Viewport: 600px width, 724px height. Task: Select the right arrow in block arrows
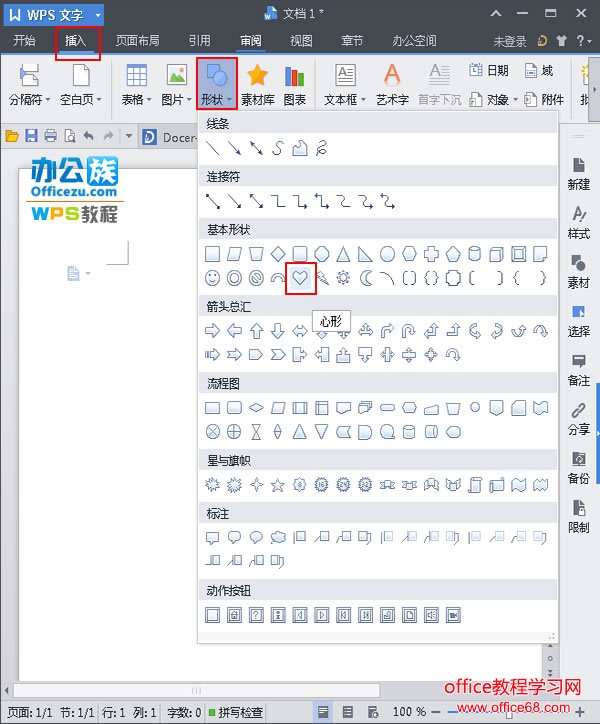tap(212, 331)
